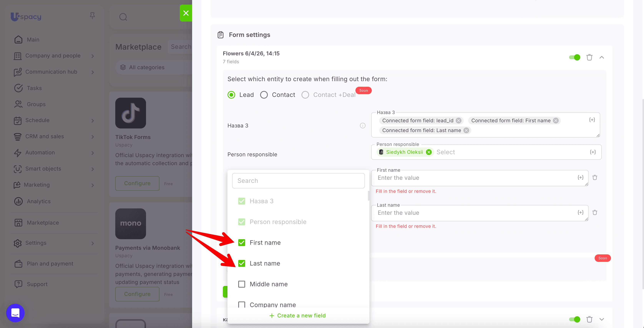This screenshot has height=328, width=644.
Task: Click the Uspacy logo
Action: pos(26,17)
